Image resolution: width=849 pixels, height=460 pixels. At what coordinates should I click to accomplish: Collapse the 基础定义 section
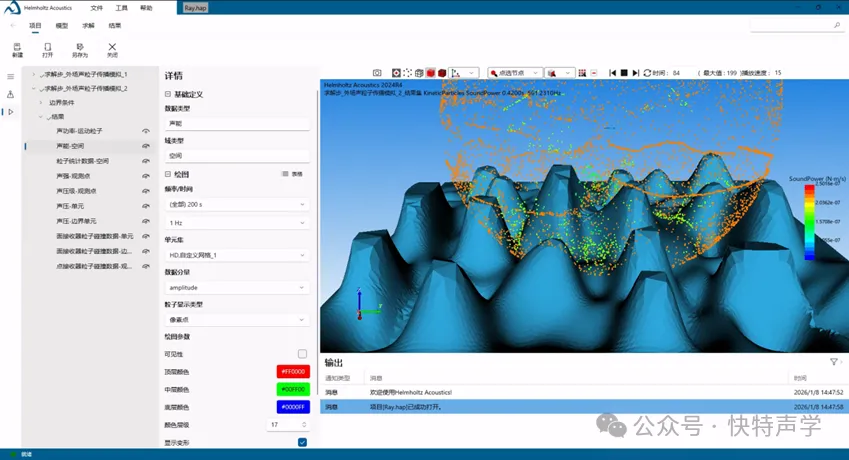click(x=168, y=94)
